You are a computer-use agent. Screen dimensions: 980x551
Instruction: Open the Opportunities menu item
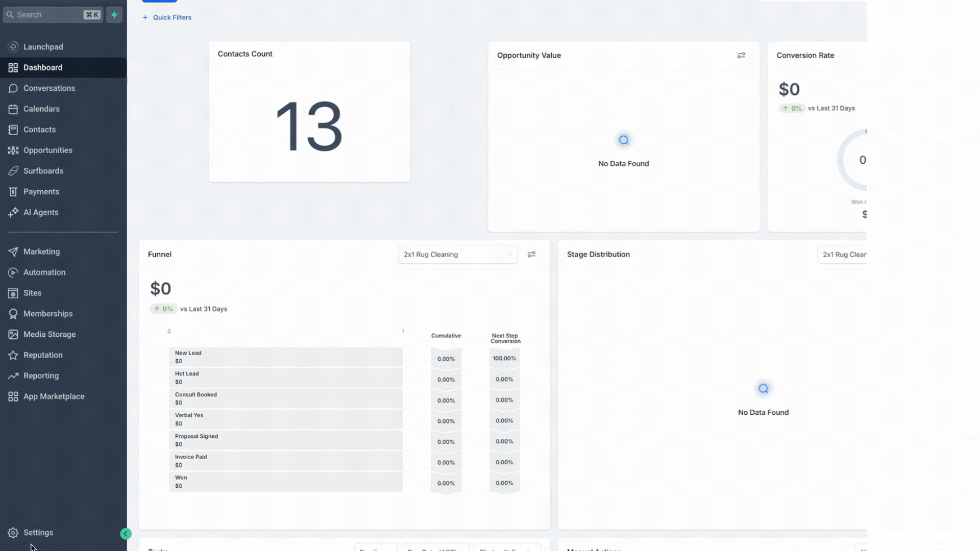[47, 151]
